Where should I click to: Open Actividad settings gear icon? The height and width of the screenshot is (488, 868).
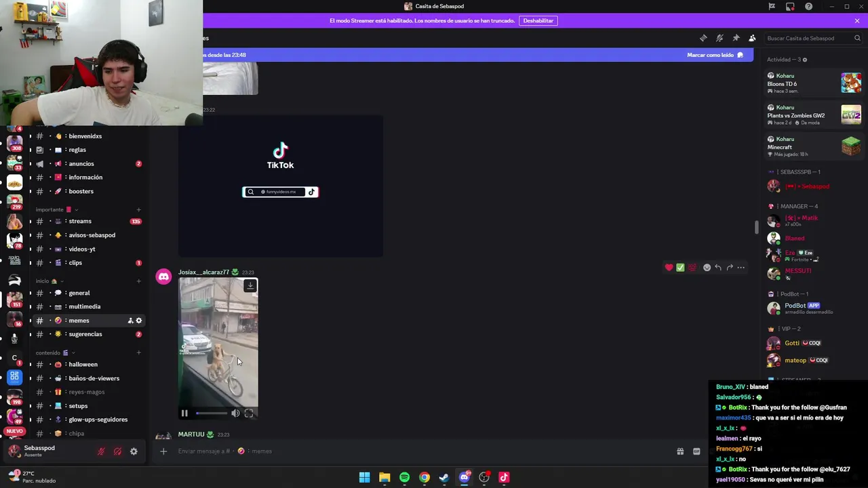pos(805,60)
